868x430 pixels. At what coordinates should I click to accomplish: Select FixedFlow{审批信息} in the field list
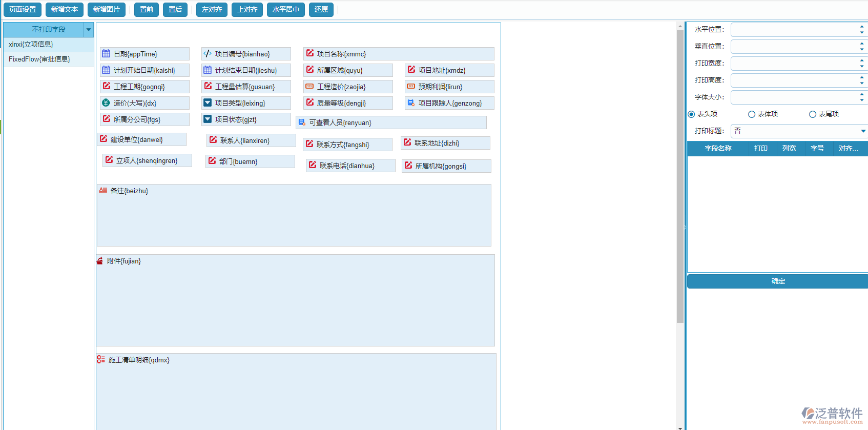[48, 59]
